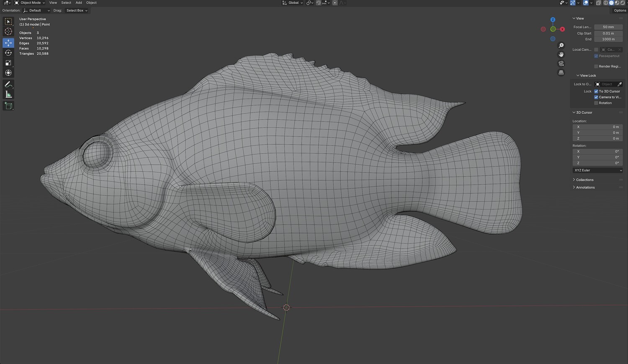Open the transform pivot point dropdown
628x364 pixels.
310,3
